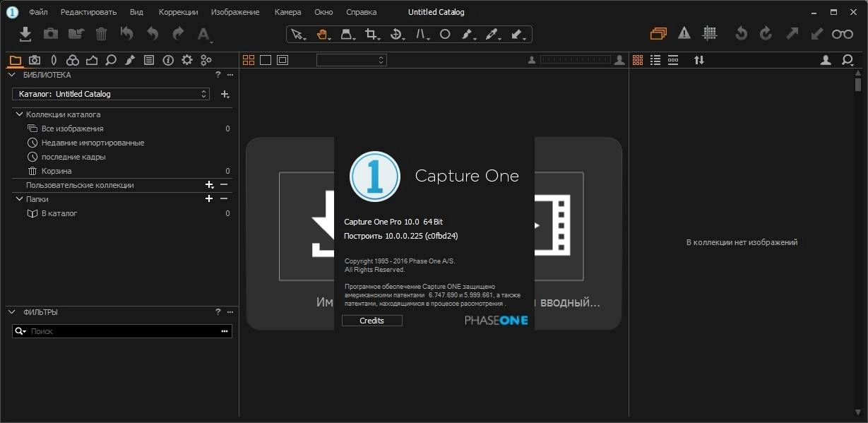Add a catalog with the plus button
The image size is (868, 423).
coord(225,94)
